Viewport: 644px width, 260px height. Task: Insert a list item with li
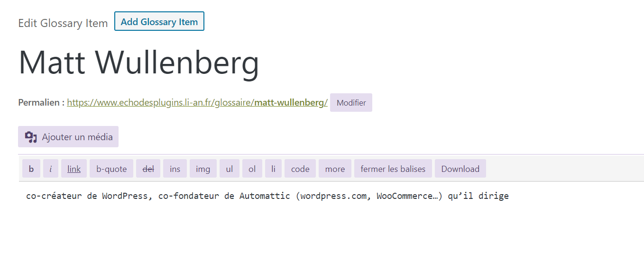(273, 169)
